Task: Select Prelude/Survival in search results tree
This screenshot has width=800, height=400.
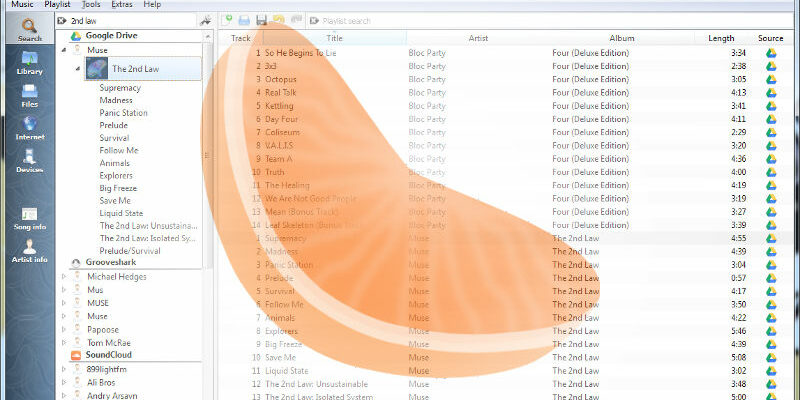Action: click(x=130, y=251)
